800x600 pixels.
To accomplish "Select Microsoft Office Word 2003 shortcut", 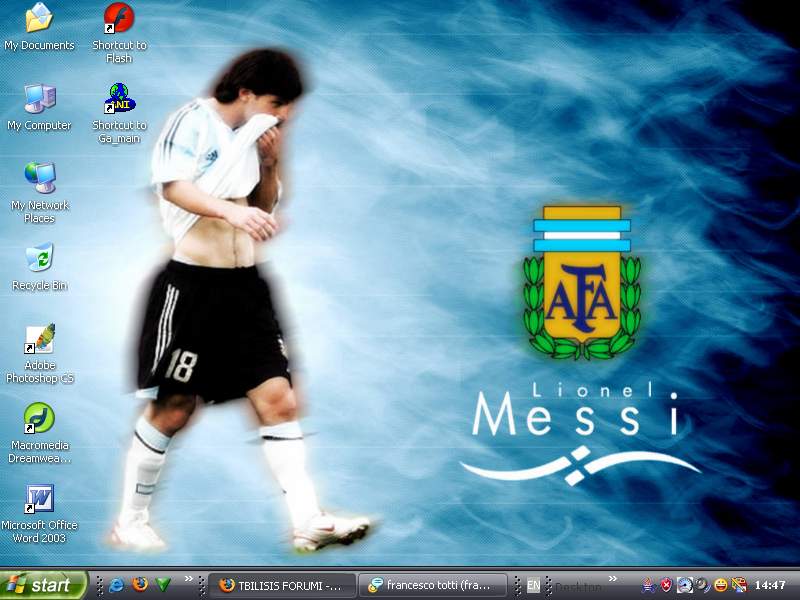I will pyautogui.click(x=39, y=513).
